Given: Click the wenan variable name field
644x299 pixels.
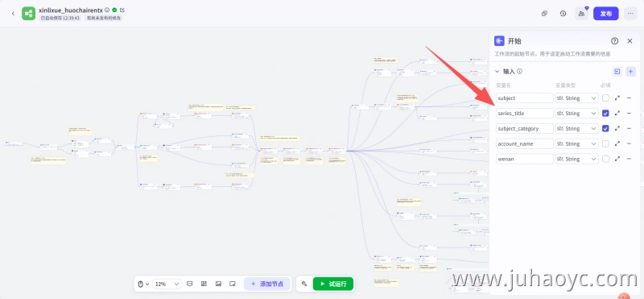Looking at the screenshot, I should (525, 159).
